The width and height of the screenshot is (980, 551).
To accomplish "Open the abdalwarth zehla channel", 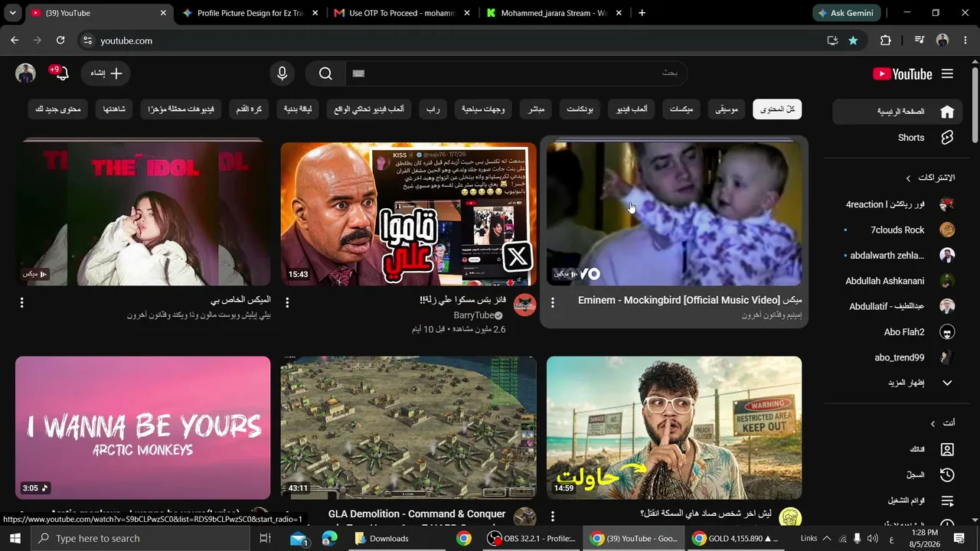I will point(897,255).
